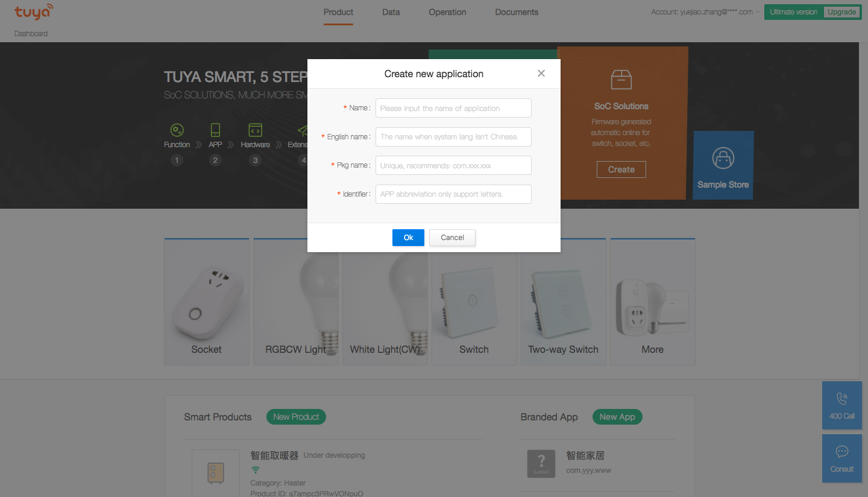868x497 pixels.
Task: Click the Smart Products heading
Action: click(x=218, y=417)
